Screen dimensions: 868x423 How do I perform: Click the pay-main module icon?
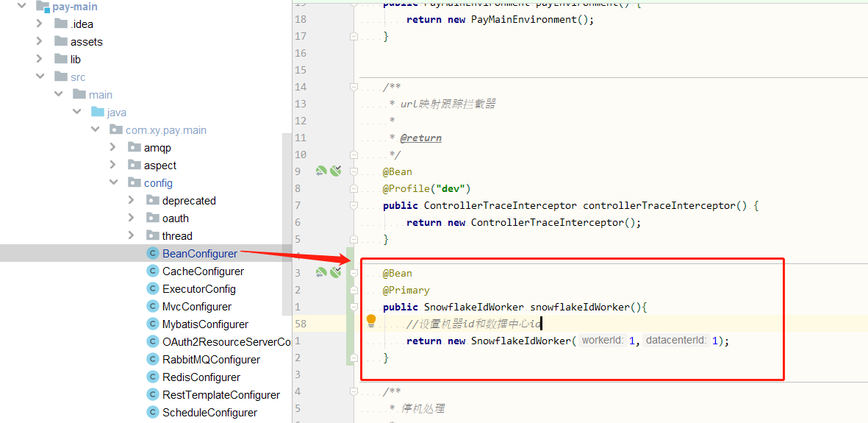[x=43, y=7]
